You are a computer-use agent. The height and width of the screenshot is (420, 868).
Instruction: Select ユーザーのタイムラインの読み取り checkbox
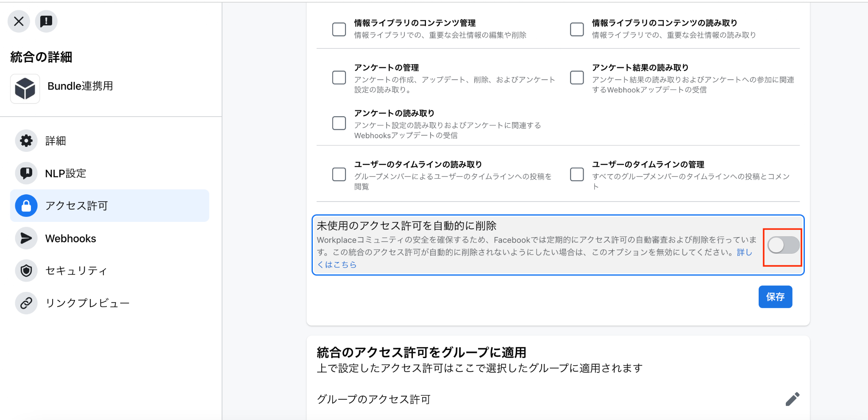click(x=339, y=174)
